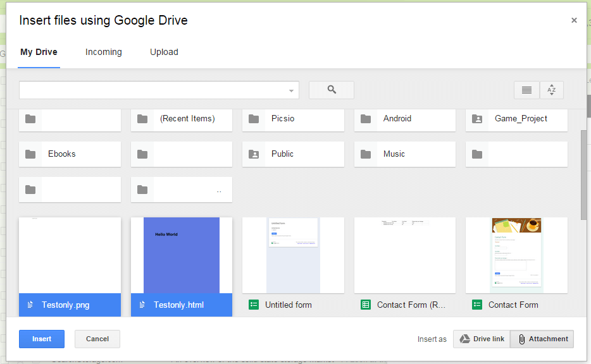The height and width of the screenshot is (364, 591).
Task: Click the shared Public folder icon
Action: point(253,154)
